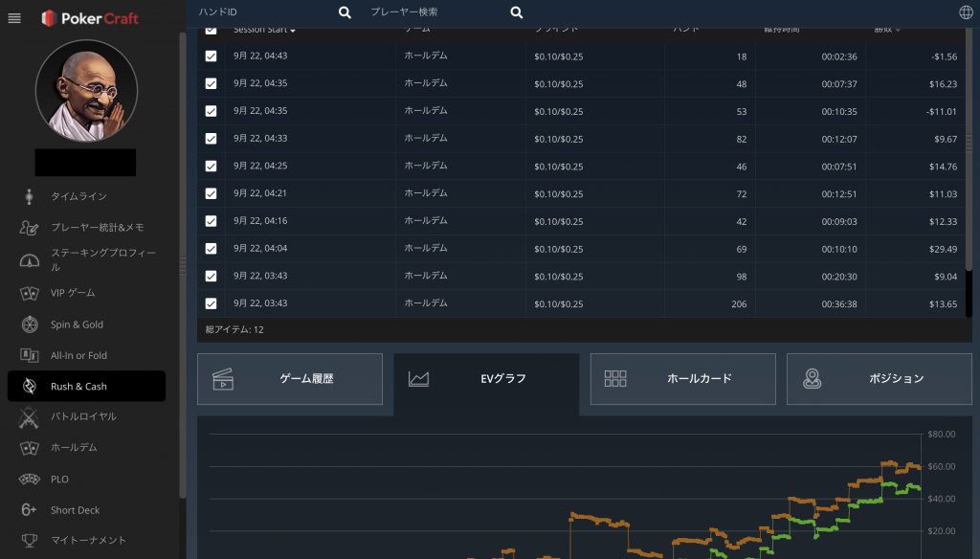Click the -$11.01 winnings value
The width and height of the screenshot is (980, 559).
pyautogui.click(x=942, y=111)
